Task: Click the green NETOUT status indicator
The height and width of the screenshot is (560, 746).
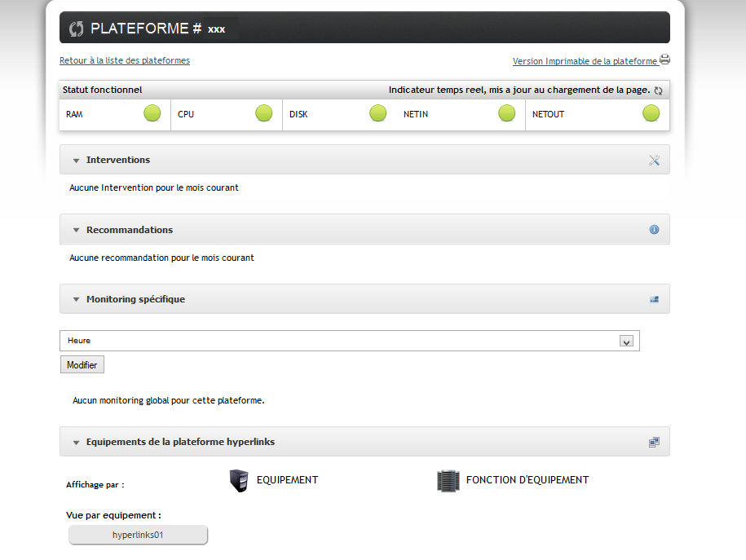Action: [651, 114]
